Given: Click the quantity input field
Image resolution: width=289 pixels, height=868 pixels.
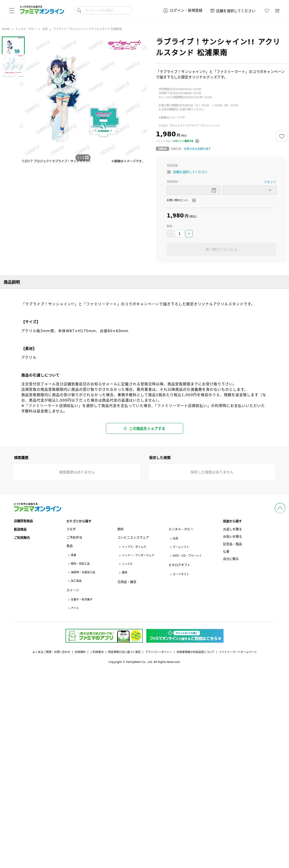Looking at the screenshot, I should [x=180, y=233].
